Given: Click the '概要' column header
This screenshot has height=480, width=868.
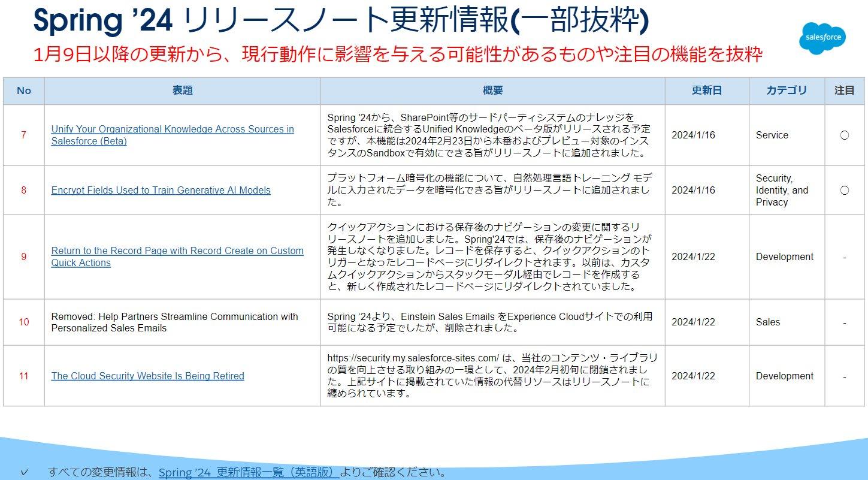Looking at the screenshot, I should pos(493,91).
